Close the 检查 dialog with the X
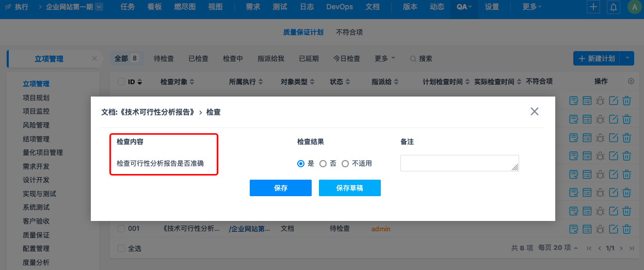 pyautogui.click(x=535, y=112)
